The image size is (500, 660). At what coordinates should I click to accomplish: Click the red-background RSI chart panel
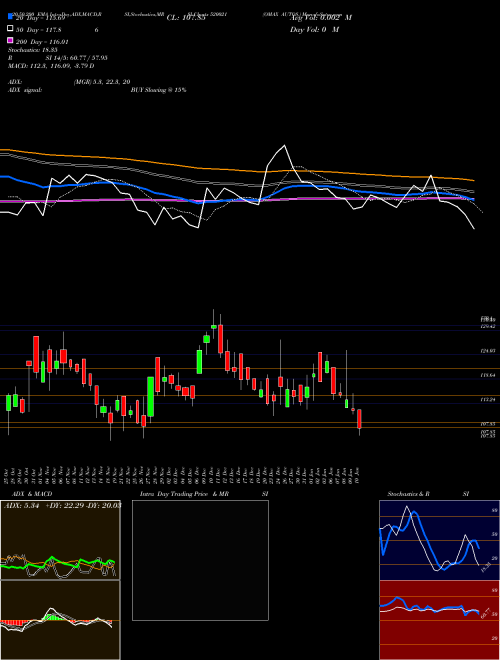coord(439,620)
